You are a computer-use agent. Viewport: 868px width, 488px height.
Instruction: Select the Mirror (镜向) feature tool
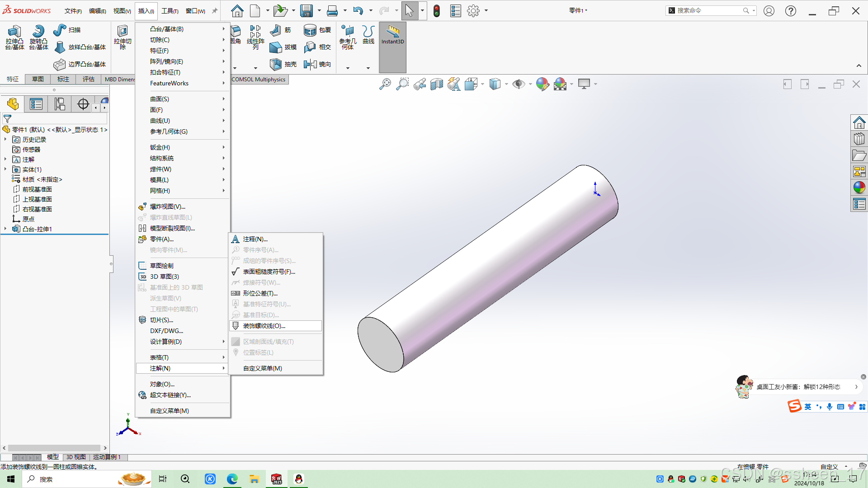click(317, 64)
